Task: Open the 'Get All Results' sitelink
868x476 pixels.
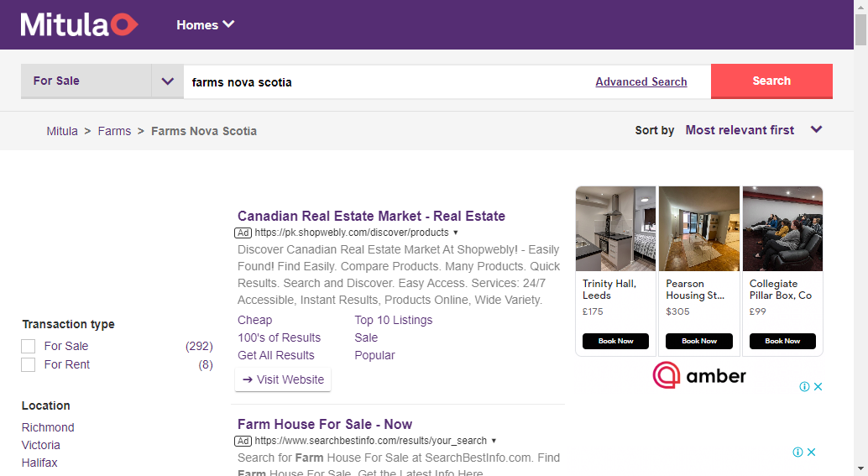Action: [x=275, y=355]
